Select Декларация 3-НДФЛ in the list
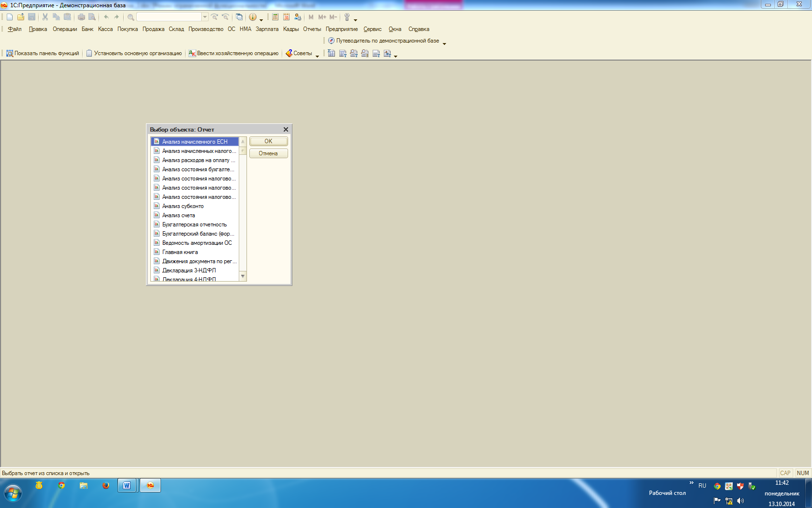This screenshot has height=508, width=812. 195,270
